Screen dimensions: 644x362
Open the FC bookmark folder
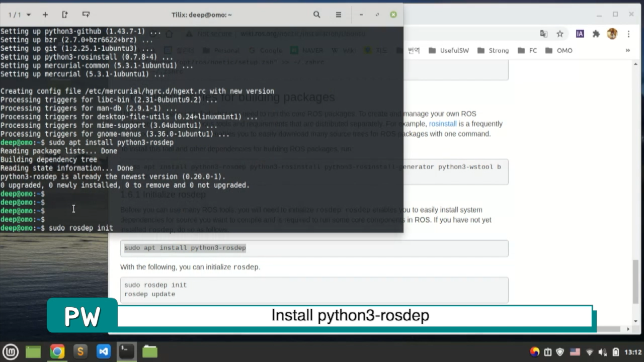coord(527,50)
